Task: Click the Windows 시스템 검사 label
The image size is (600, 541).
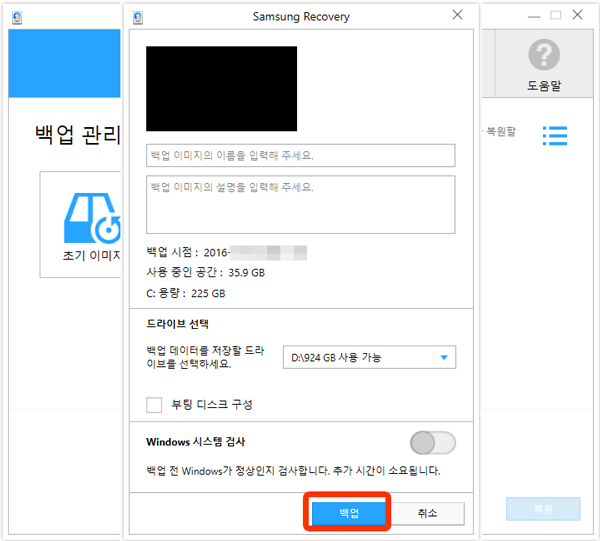Action: (196, 442)
